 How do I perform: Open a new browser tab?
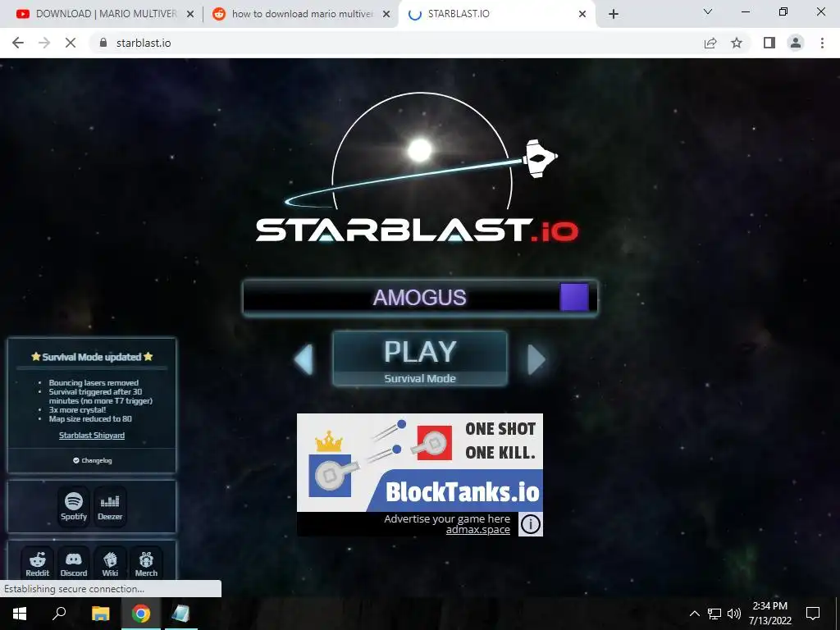pos(614,14)
